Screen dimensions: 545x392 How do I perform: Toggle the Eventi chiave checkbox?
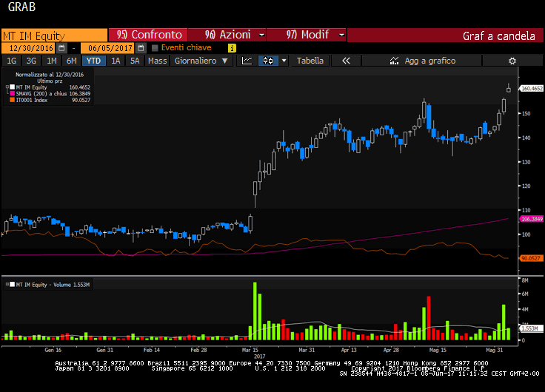155,48
